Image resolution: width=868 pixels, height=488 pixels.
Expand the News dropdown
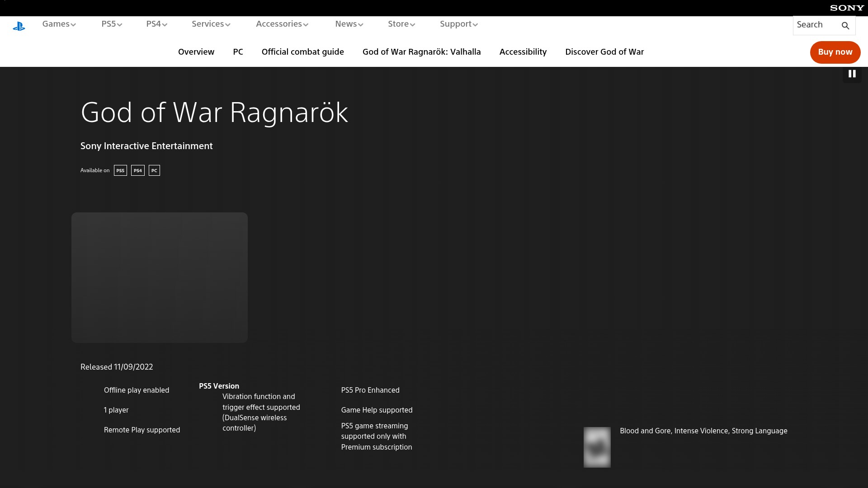coord(349,24)
